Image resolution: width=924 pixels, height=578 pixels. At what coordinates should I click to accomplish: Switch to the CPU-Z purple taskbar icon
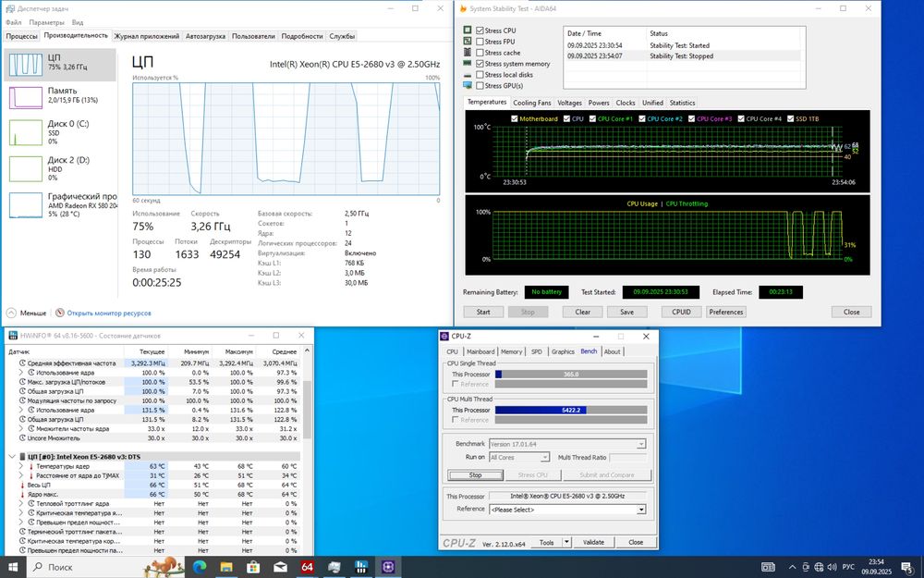(x=388, y=567)
